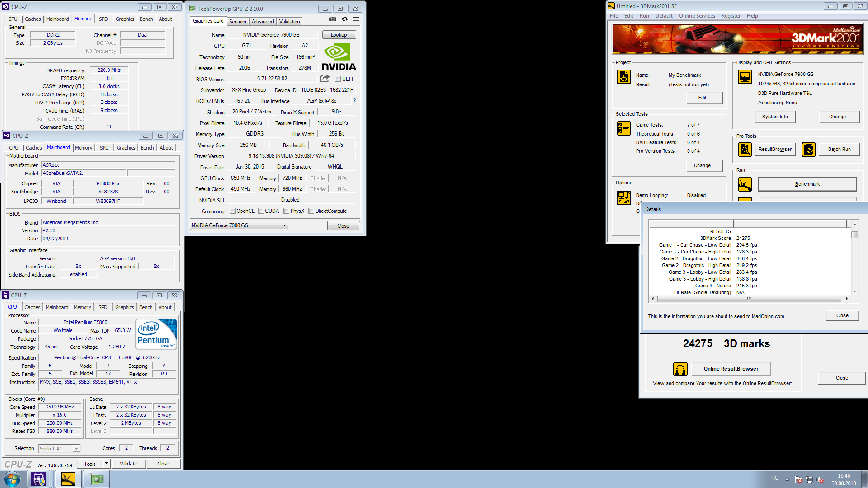Click the ResultBrowser magnifier icon

tap(745, 149)
